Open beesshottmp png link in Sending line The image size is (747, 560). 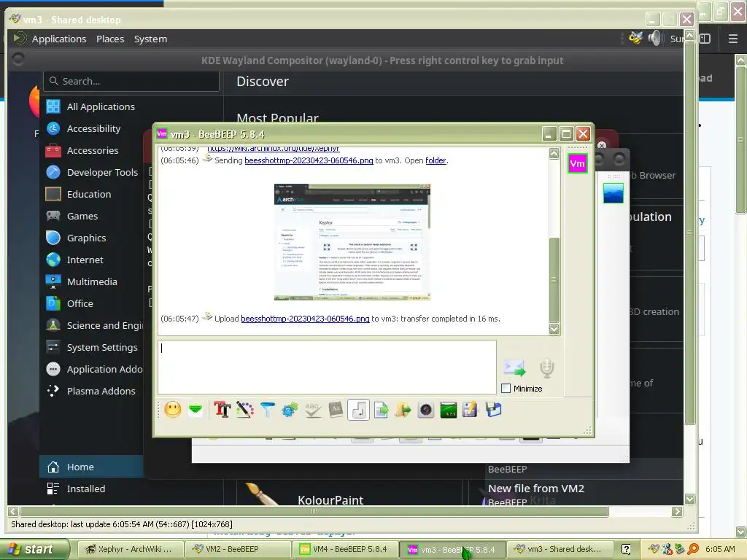[x=309, y=160]
